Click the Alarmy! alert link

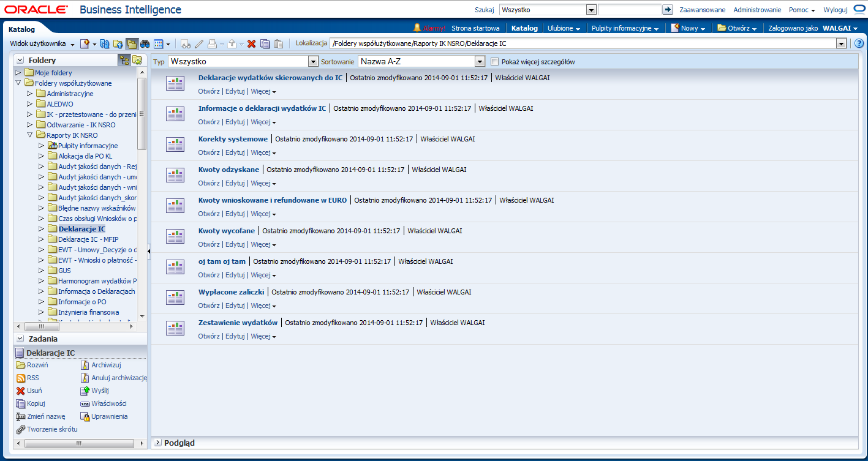[428, 28]
